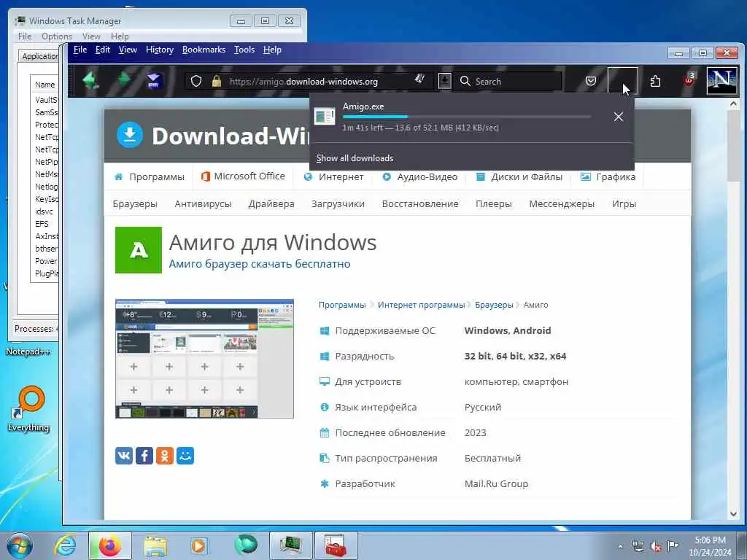Open the Downloads toolbar button
Viewport: 747px width, 560px height.
622,81
